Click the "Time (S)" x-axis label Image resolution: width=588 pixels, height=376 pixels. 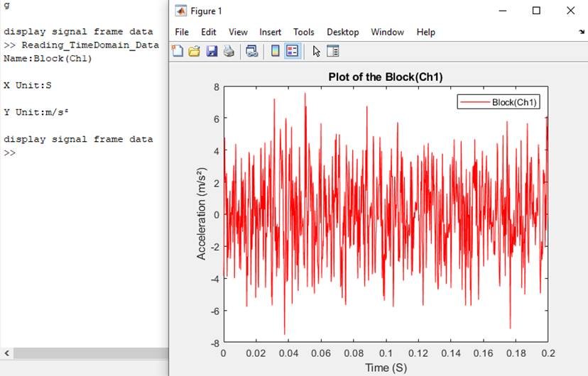[386, 367]
